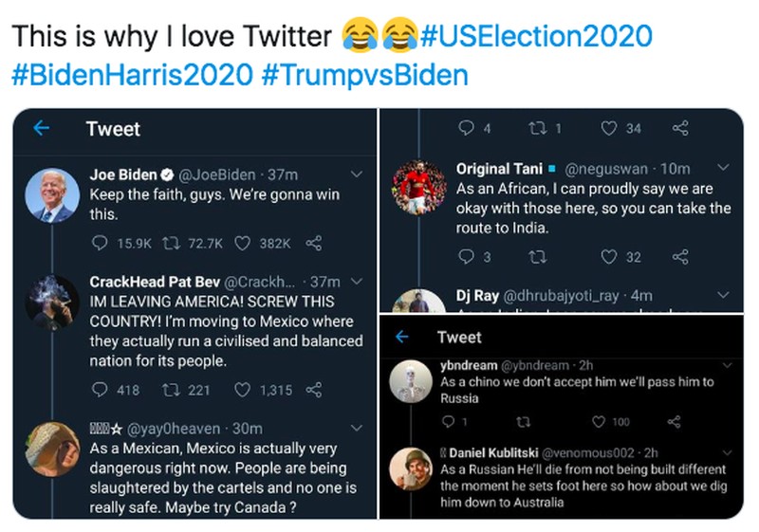The image size is (759, 532).
Task: Click back arrow in left Tweet panel
Action: tap(41, 129)
